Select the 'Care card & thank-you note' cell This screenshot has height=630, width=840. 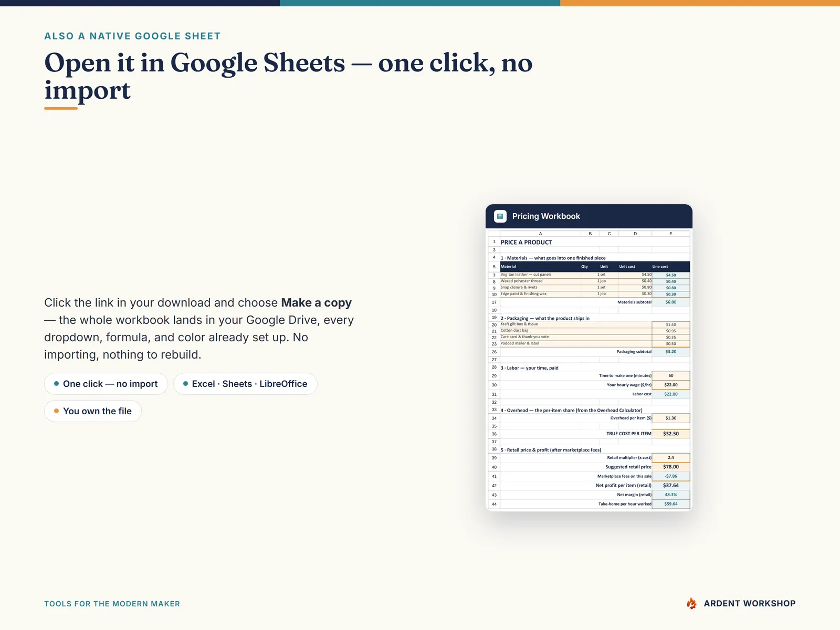[x=576, y=337]
